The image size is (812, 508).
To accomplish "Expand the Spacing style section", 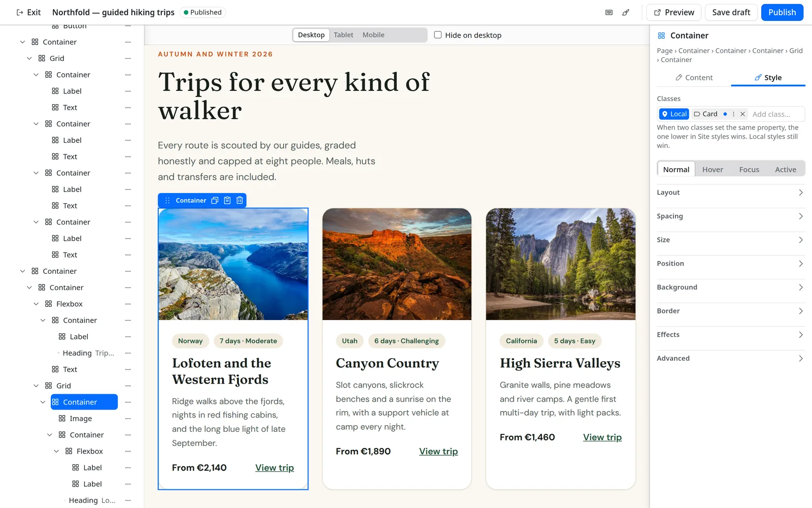I will [x=731, y=216].
